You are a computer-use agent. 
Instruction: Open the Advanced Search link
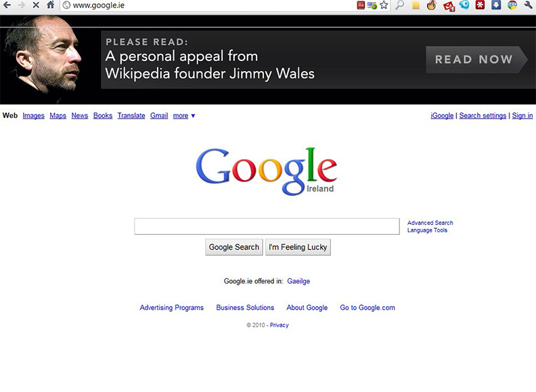tap(430, 223)
